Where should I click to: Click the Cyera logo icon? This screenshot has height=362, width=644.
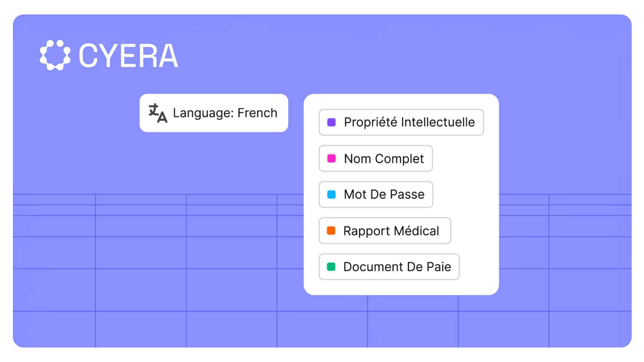[55, 55]
